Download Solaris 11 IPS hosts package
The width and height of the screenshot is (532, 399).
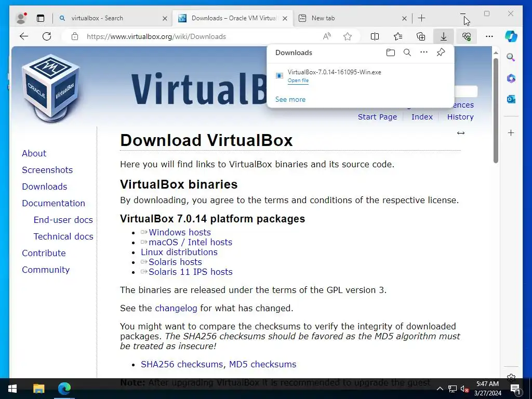(190, 272)
